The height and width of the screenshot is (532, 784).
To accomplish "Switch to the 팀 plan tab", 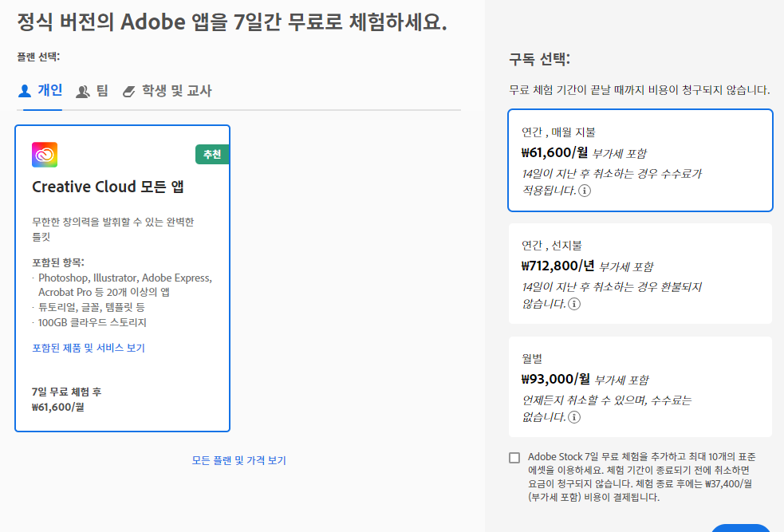I will (92, 91).
